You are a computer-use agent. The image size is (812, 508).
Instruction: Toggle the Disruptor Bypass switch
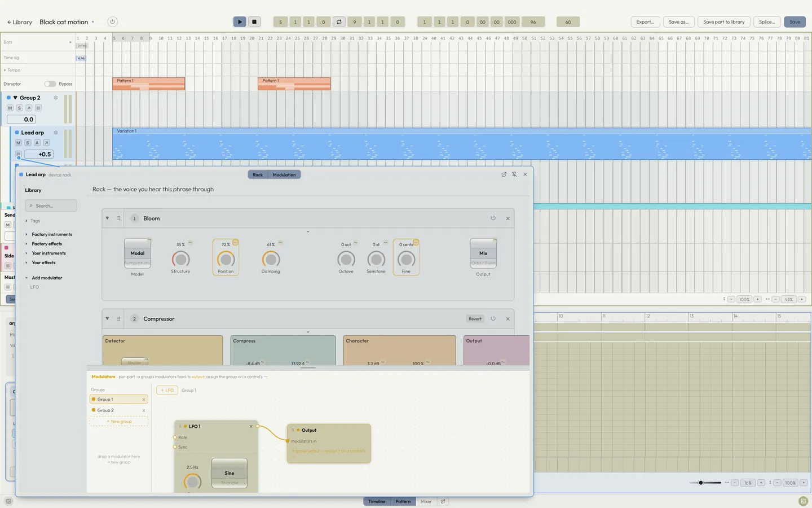(x=50, y=84)
